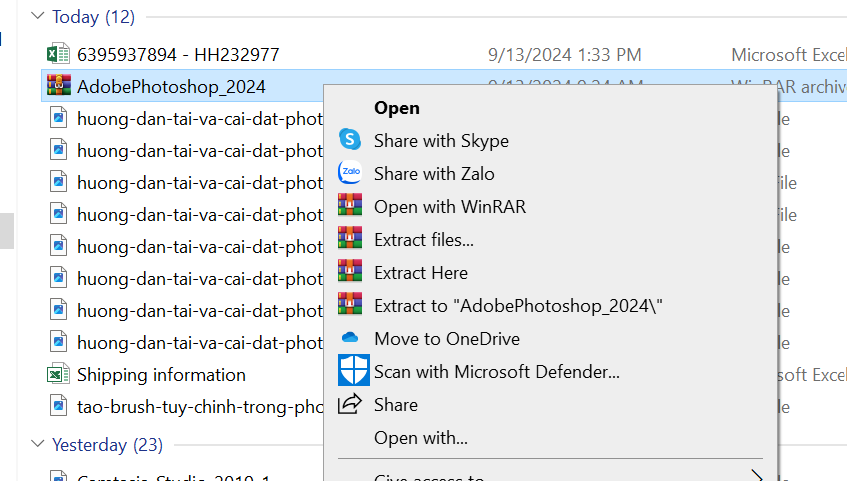Screen dimensions: 847x481
Task: Click the OneDrive cloud icon
Action: 350,338
